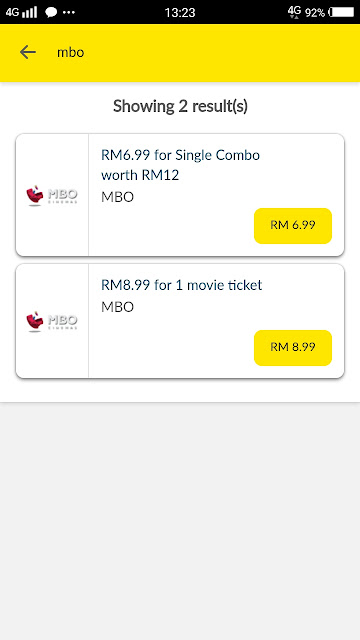This screenshot has height=640, width=360.
Task: Tap the 92% battery percentage text
Action: coord(315,13)
